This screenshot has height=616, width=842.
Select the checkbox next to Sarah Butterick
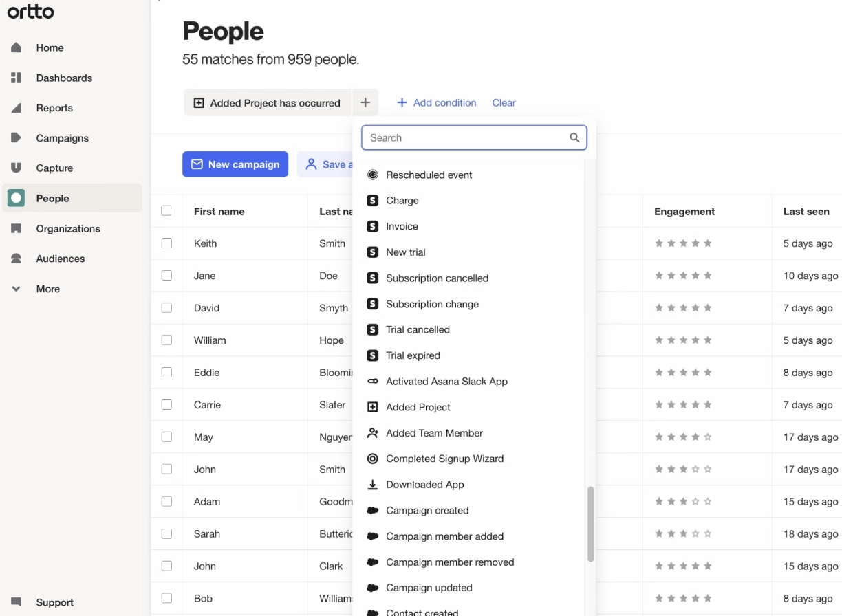pos(166,533)
